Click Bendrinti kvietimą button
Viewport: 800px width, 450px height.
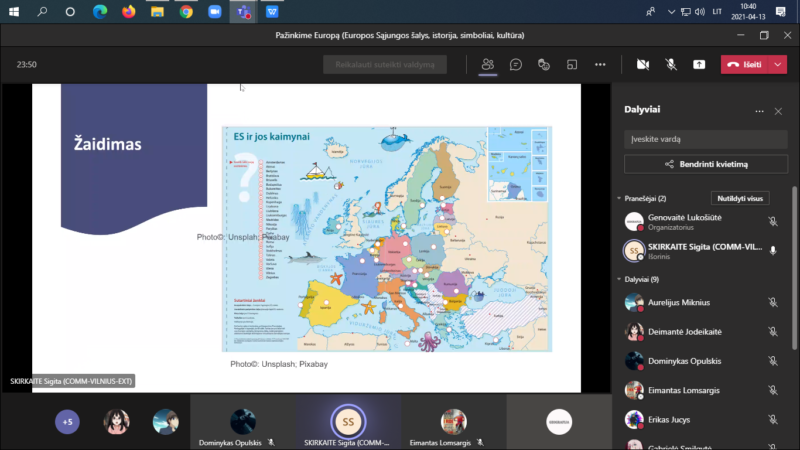click(x=706, y=164)
